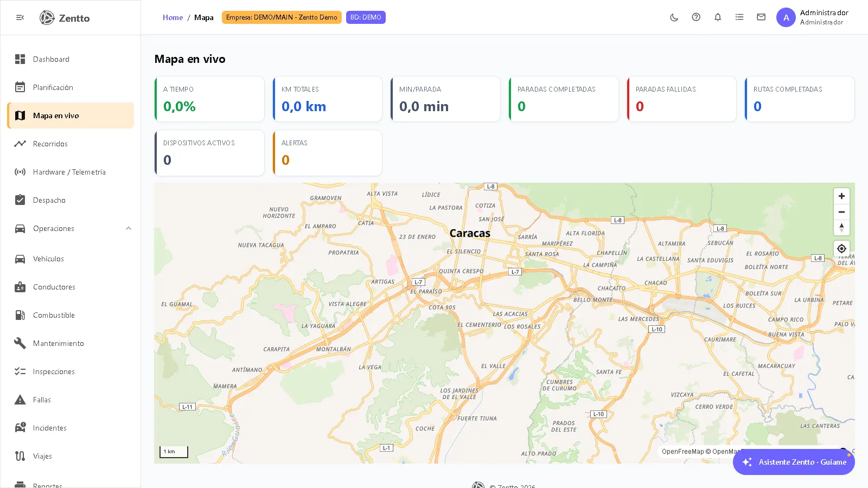Open the list icon in the top bar
This screenshot has height=488, width=868.
tap(739, 17)
